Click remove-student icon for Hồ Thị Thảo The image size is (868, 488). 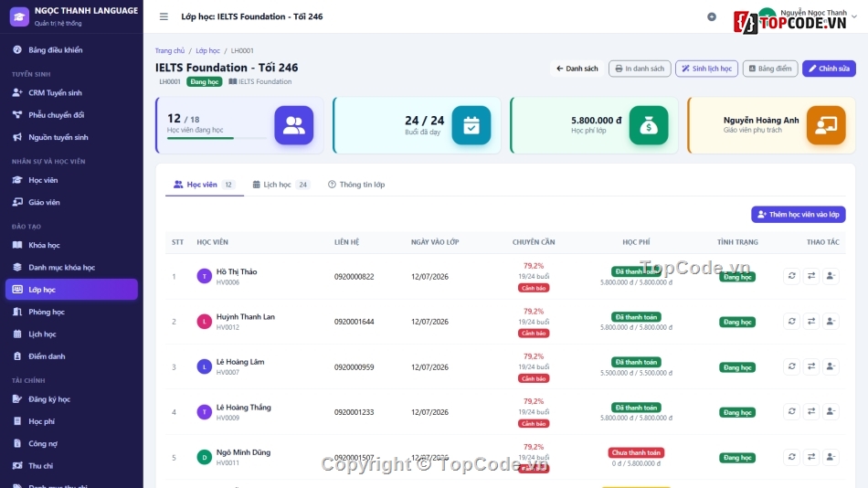pyautogui.click(x=831, y=276)
